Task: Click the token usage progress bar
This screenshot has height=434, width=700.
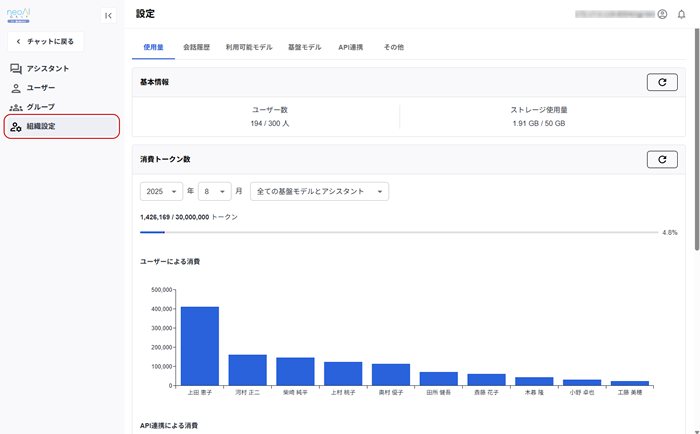Action: tap(400, 232)
